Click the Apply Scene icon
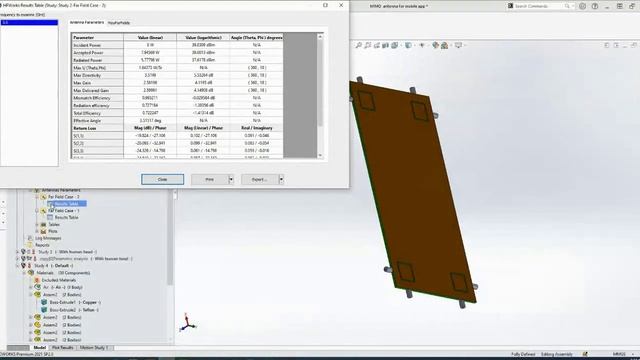The width and height of the screenshot is (640, 360). click(x=444, y=45)
